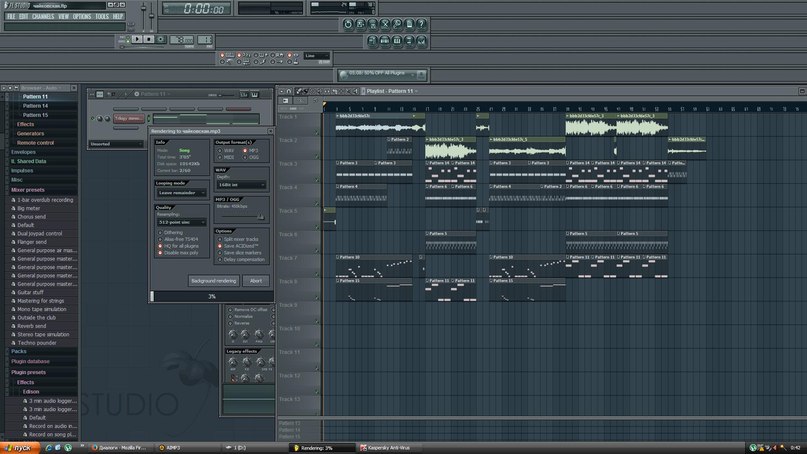
Task: Open AIMP3 taskbar item
Action: [x=170, y=448]
